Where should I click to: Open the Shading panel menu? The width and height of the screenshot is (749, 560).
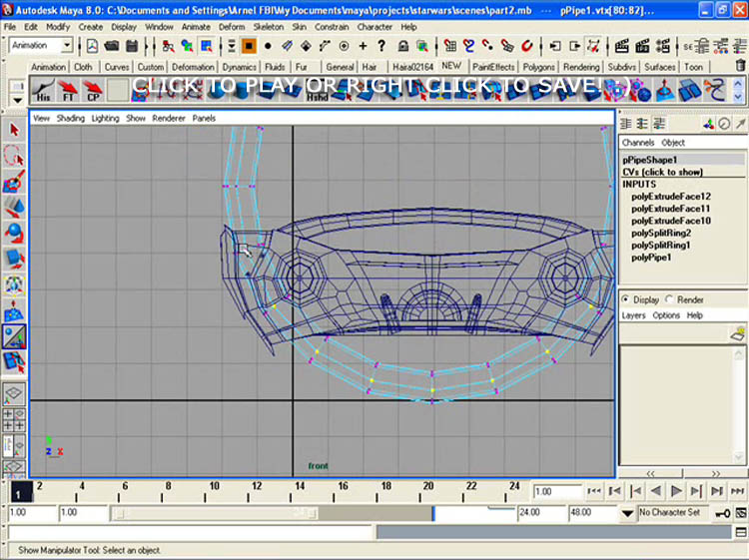[x=71, y=118]
